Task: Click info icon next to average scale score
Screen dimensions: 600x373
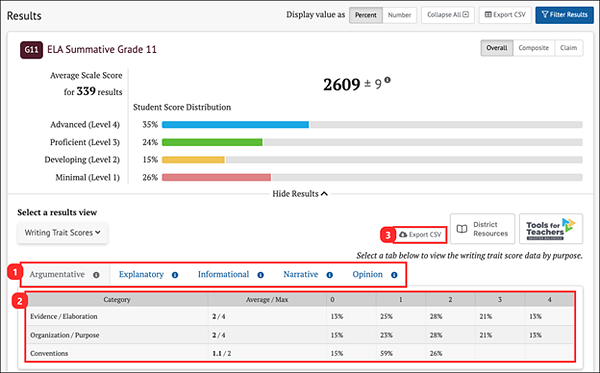Action: coord(387,80)
